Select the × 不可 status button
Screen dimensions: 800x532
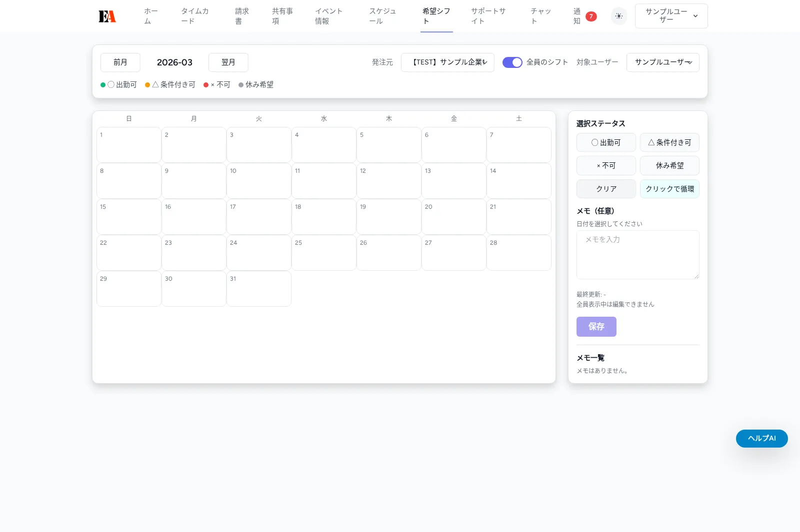(x=605, y=165)
